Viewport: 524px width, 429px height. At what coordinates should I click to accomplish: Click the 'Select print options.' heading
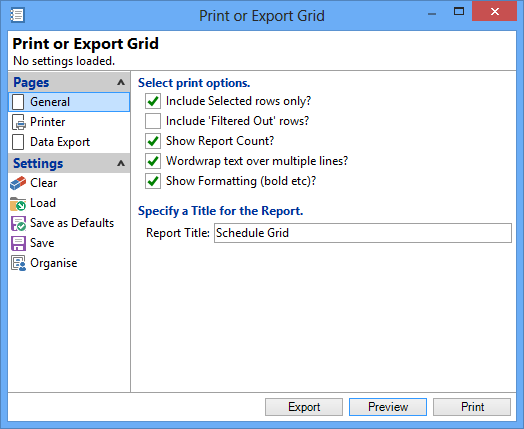(194, 83)
